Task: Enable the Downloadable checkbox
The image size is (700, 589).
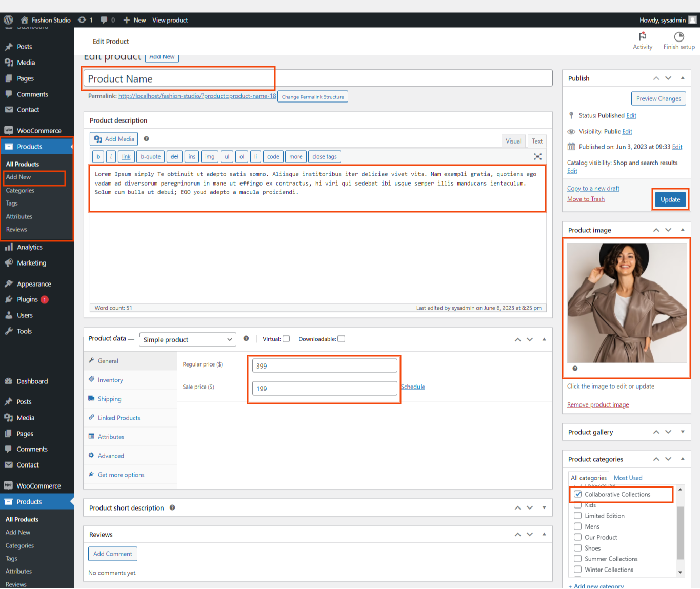Action: (x=342, y=339)
